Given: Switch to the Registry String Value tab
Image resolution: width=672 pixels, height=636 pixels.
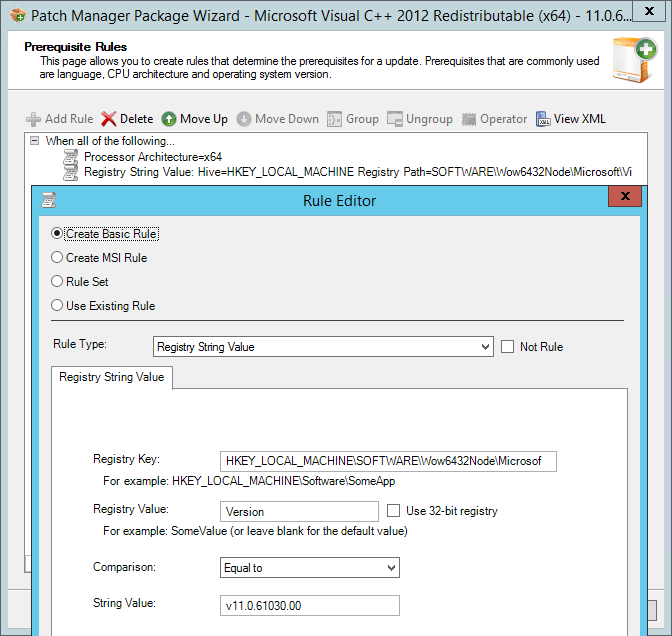Looking at the screenshot, I should tap(111, 377).
